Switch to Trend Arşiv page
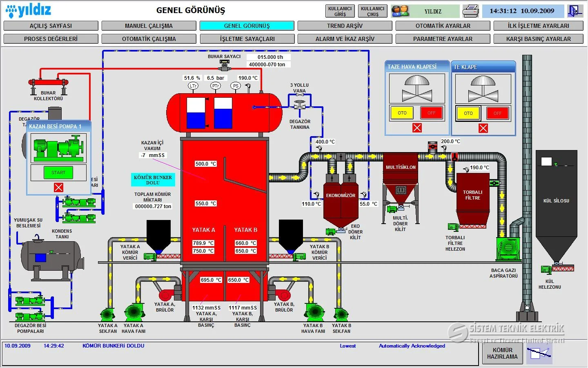588x368 pixels. pyautogui.click(x=345, y=26)
